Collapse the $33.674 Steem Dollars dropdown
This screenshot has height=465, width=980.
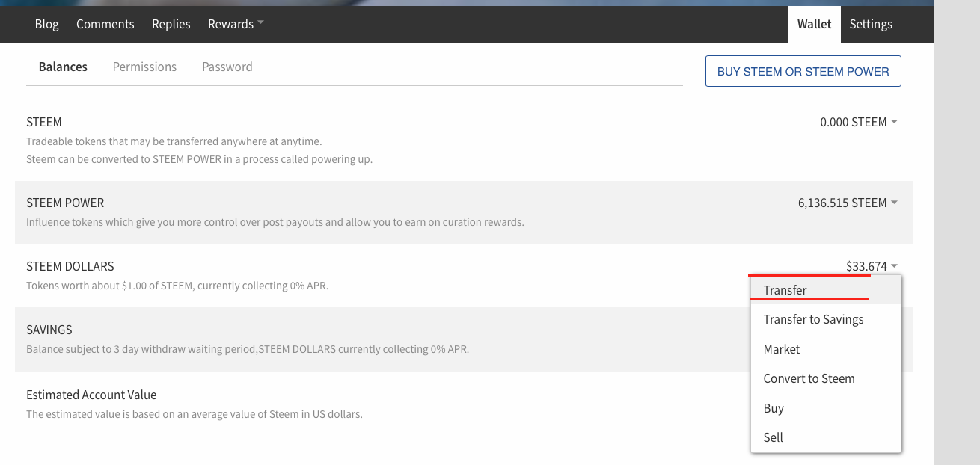871,266
